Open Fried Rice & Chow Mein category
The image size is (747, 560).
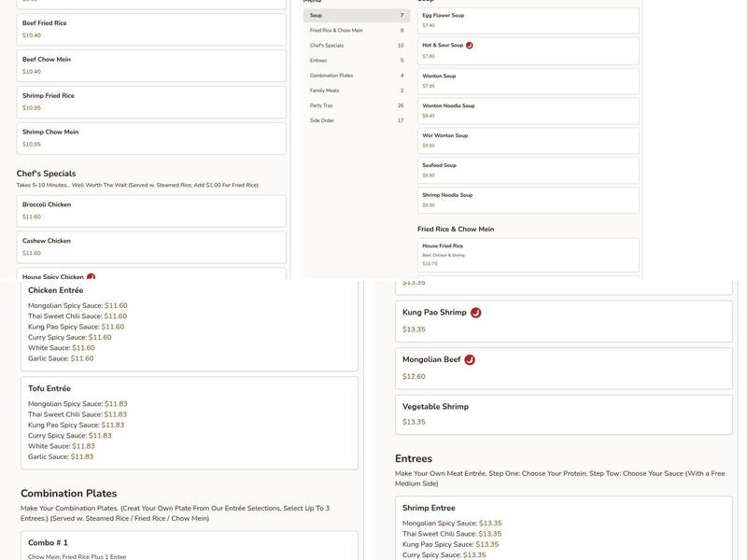pyautogui.click(x=356, y=31)
